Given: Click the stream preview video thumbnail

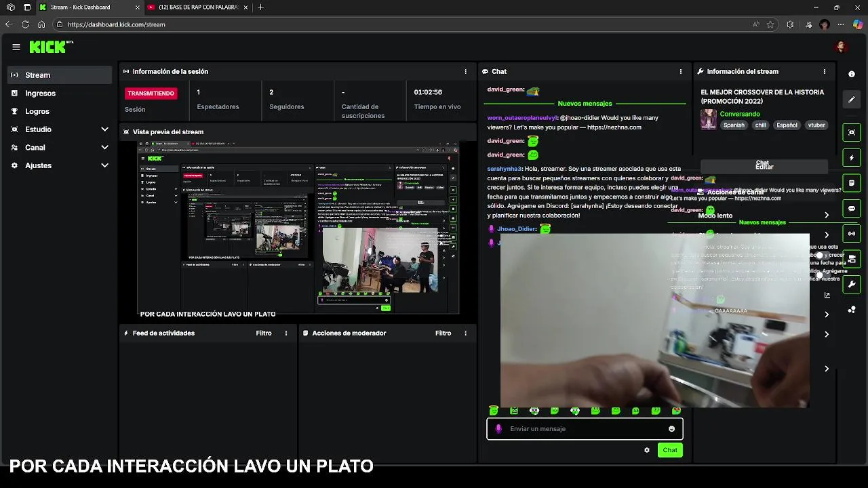Looking at the screenshot, I should [x=298, y=228].
